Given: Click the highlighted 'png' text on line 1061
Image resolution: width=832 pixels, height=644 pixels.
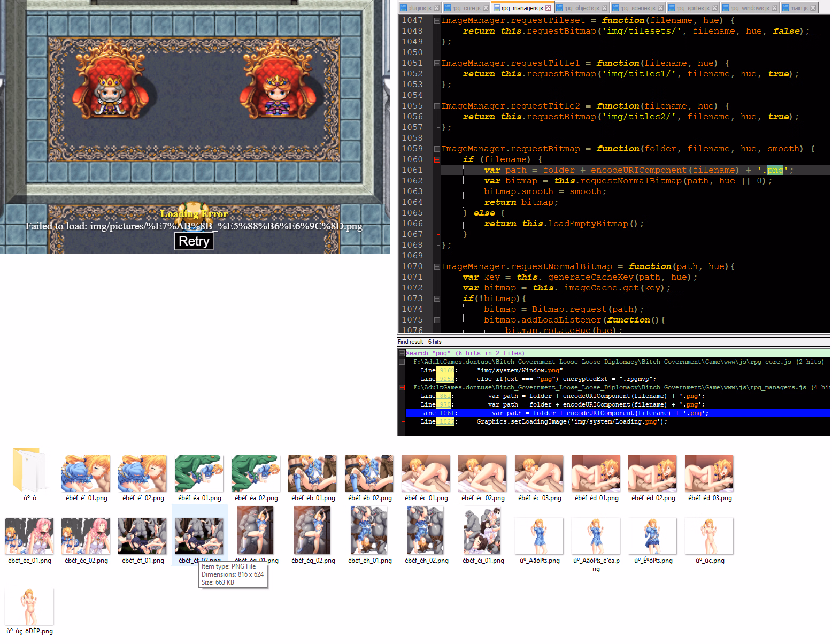Looking at the screenshot, I should point(775,170).
